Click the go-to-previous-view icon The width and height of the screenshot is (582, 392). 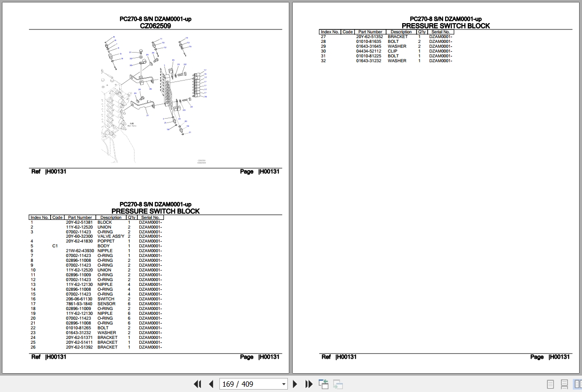[324, 384]
